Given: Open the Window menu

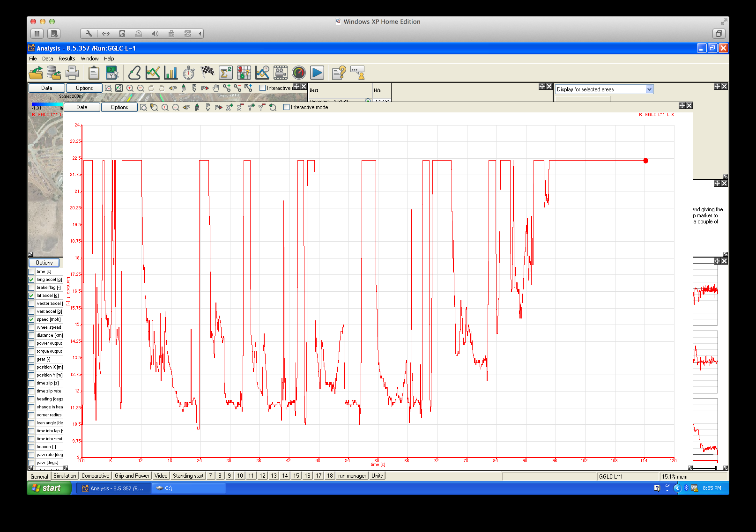Looking at the screenshot, I should pyautogui.click(x=89, y=59).
